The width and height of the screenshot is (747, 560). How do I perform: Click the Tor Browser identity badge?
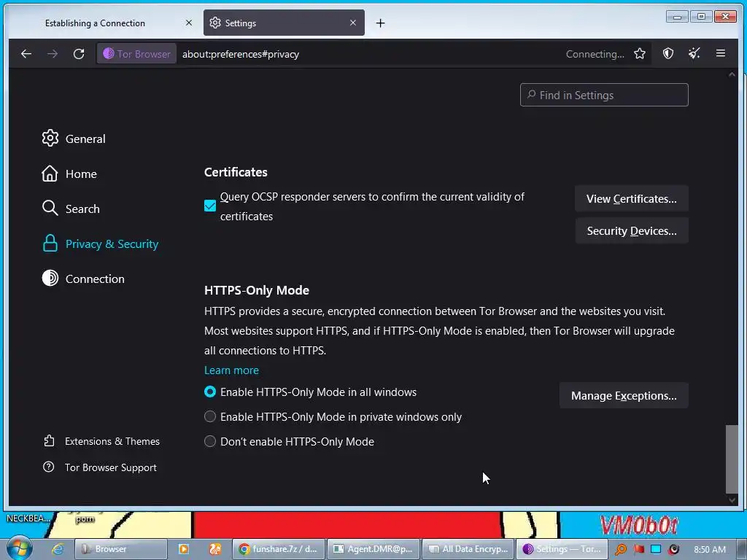pos(136,54)
